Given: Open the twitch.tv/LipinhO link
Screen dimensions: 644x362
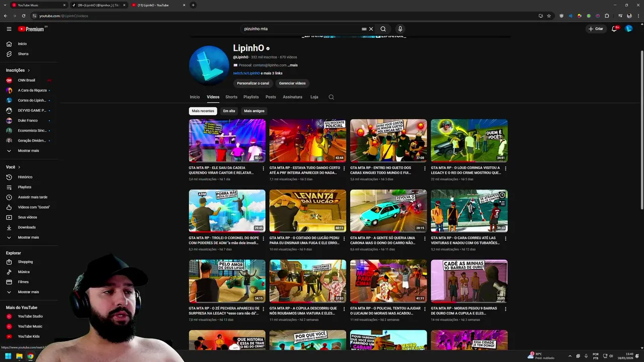Looking at the screenshot, I should 247,73.
